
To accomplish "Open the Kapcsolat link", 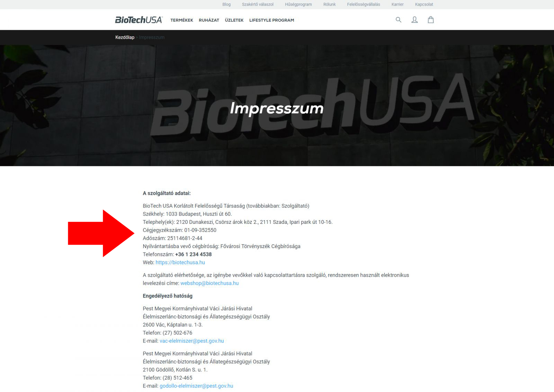I will [x=424, y=4].
